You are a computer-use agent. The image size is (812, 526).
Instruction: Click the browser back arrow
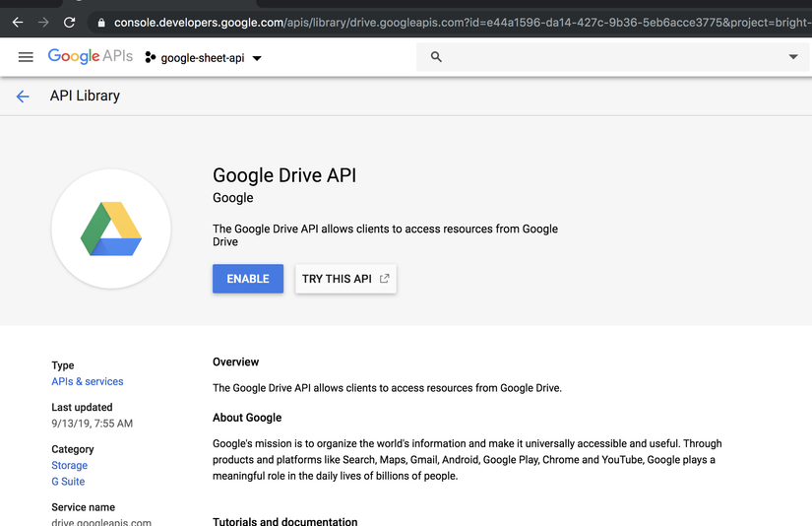point(18,22)
